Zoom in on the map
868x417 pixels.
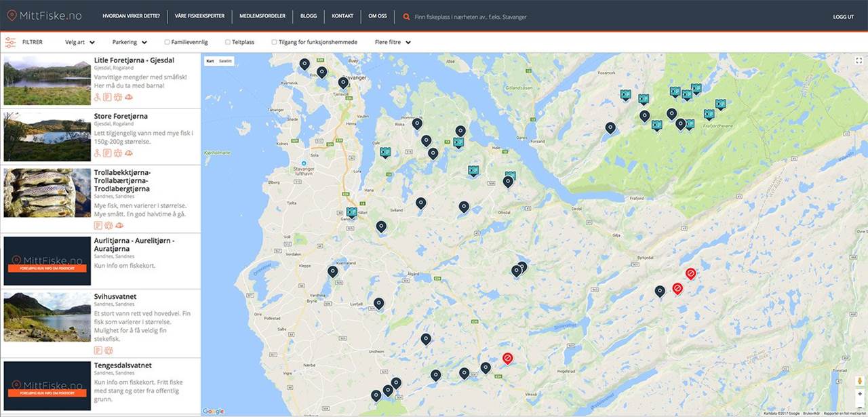tap(859, 394)
